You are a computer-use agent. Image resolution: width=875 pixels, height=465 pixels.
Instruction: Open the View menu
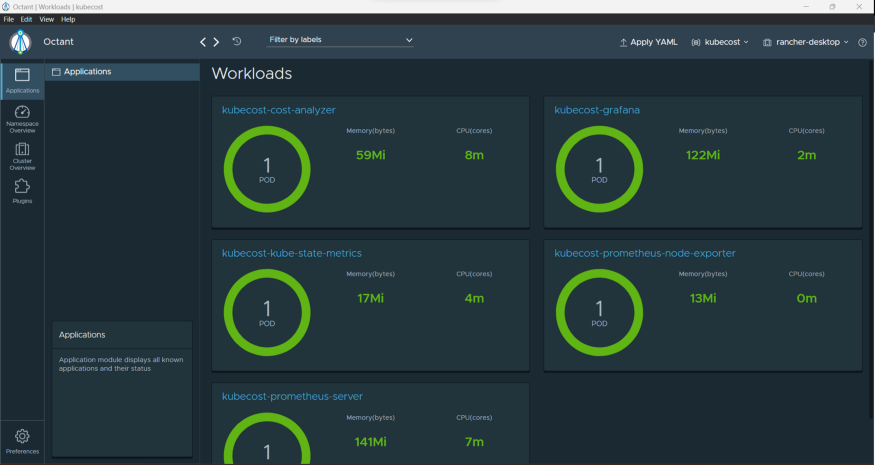46,19
